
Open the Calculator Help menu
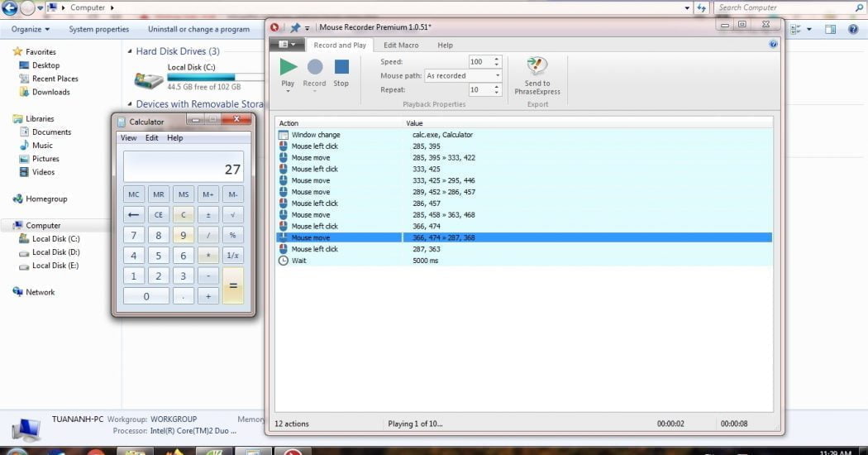tap(175, 138)
